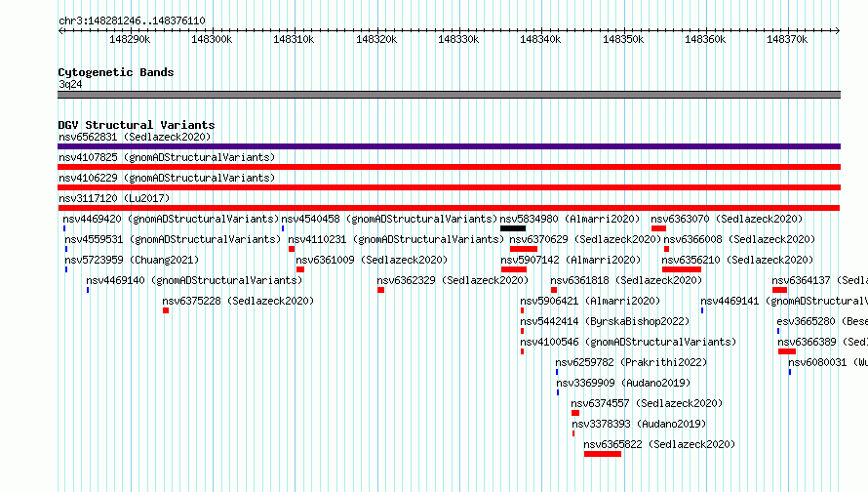Screen dimensions: 868x492
Task: Click the Cytogenetic Bands track title
Action: tap(116, 72)
